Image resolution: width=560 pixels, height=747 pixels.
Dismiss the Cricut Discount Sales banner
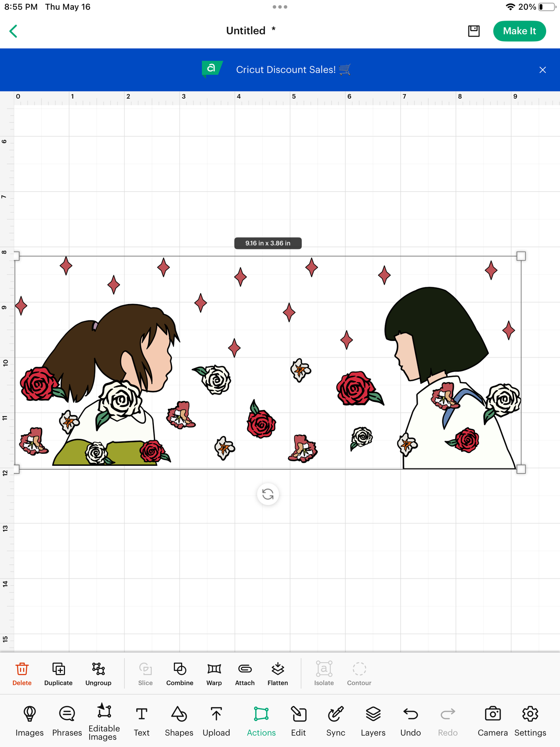point(542,70)
